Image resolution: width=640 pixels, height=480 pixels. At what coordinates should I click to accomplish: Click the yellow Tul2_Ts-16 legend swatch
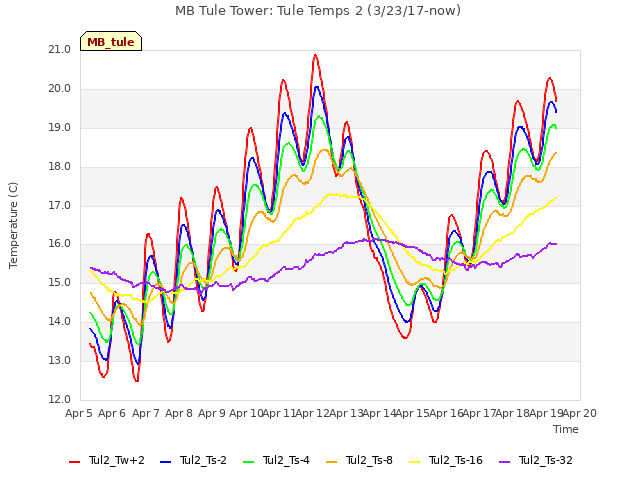(x=414, y=462)
